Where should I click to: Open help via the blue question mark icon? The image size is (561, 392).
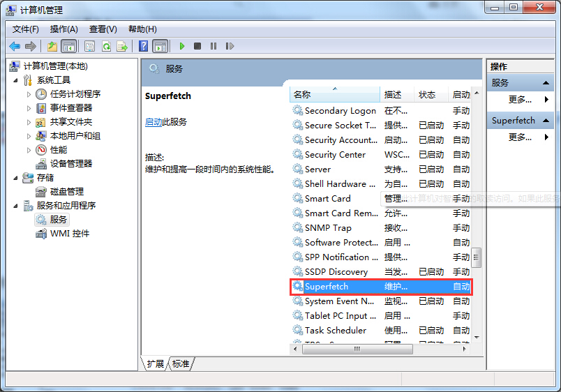(143, 46)
